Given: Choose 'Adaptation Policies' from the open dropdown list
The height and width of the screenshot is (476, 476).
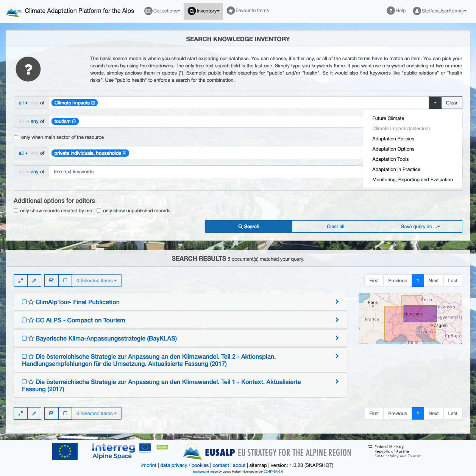Looking at the screenshot, I should point(393,138).
